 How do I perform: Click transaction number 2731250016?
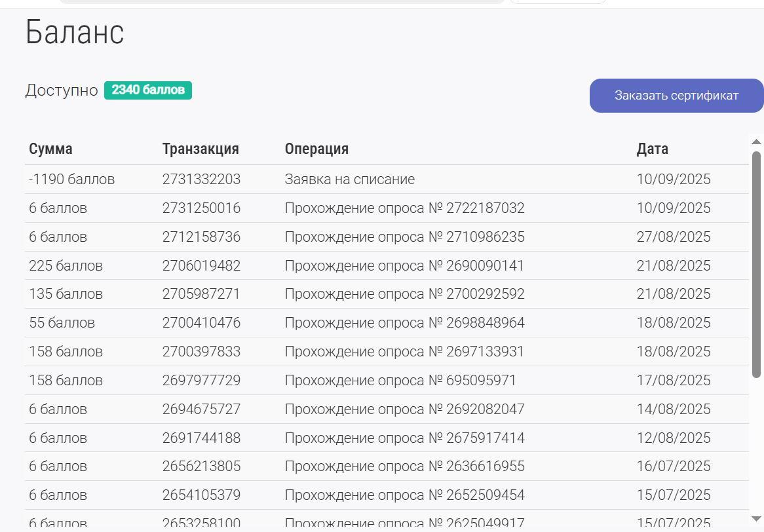tap(201, 208)
